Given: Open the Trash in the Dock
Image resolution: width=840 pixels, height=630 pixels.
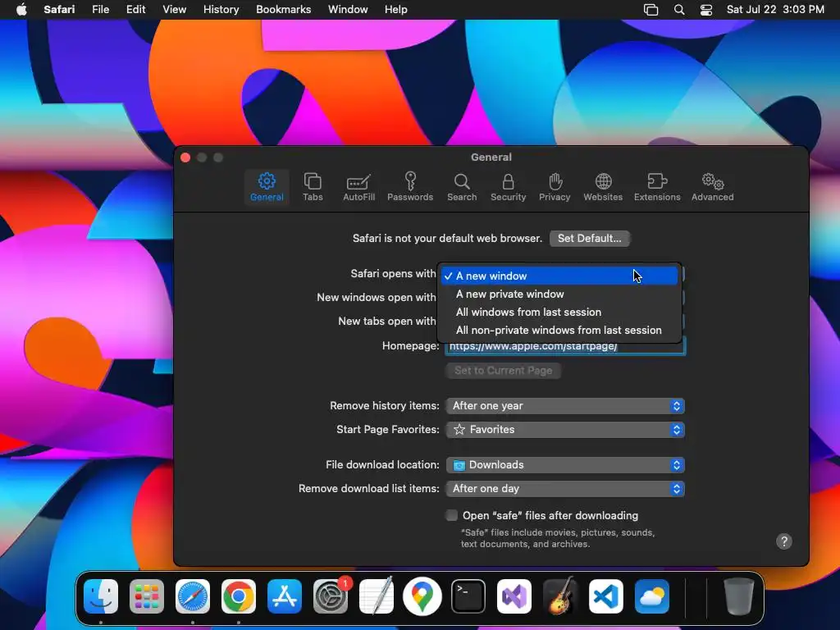Looking at the screenshot, I should 739,596.
